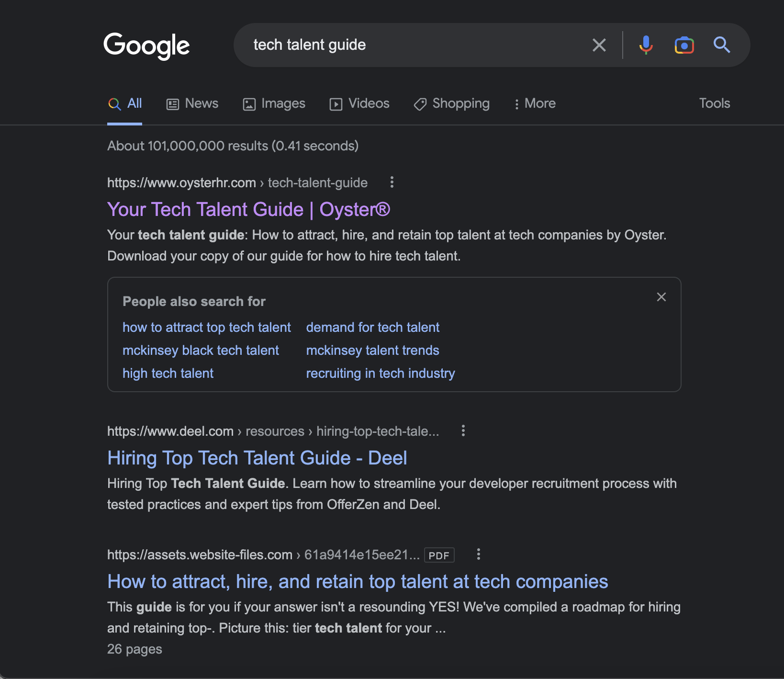
Task: Dismiss the People also search for box
Action: pos(661,297)
